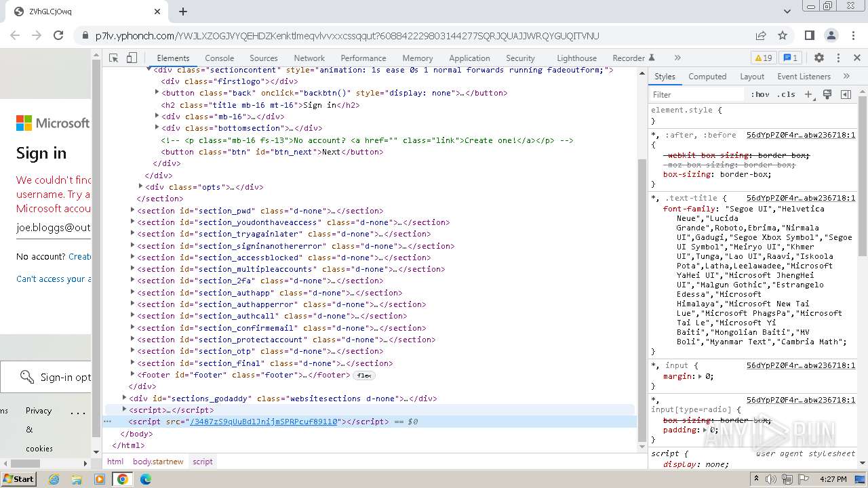Switch to the Sources tab

264,58
